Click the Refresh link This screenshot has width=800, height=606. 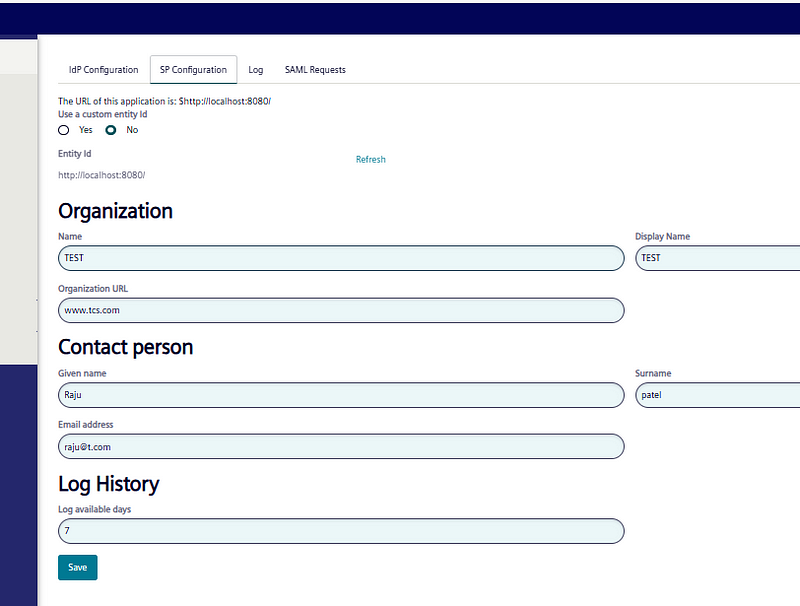coord(370,160)
